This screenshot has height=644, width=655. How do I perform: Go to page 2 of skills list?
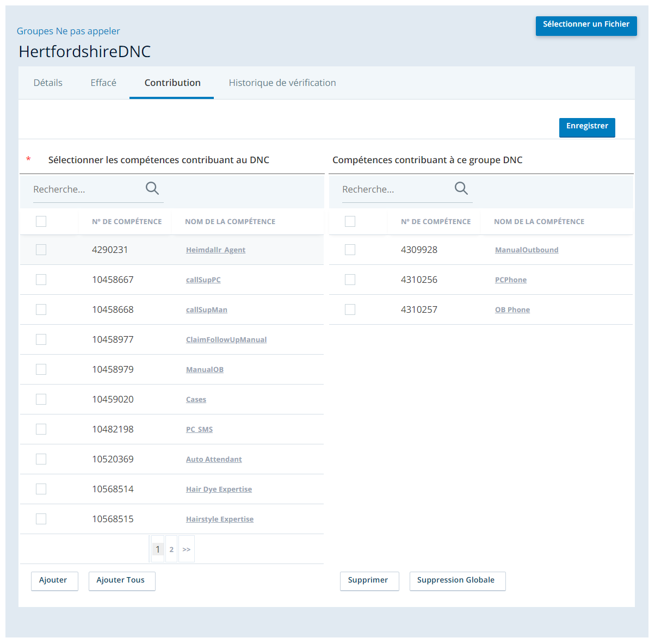(171, 549)
